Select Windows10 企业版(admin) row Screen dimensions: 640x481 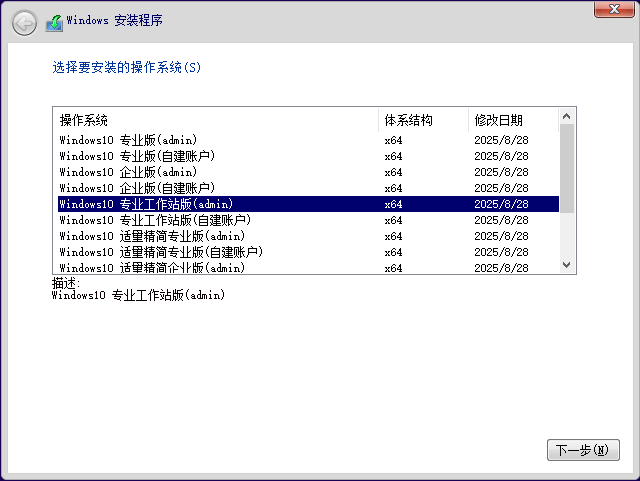click(x=128, y=172)
